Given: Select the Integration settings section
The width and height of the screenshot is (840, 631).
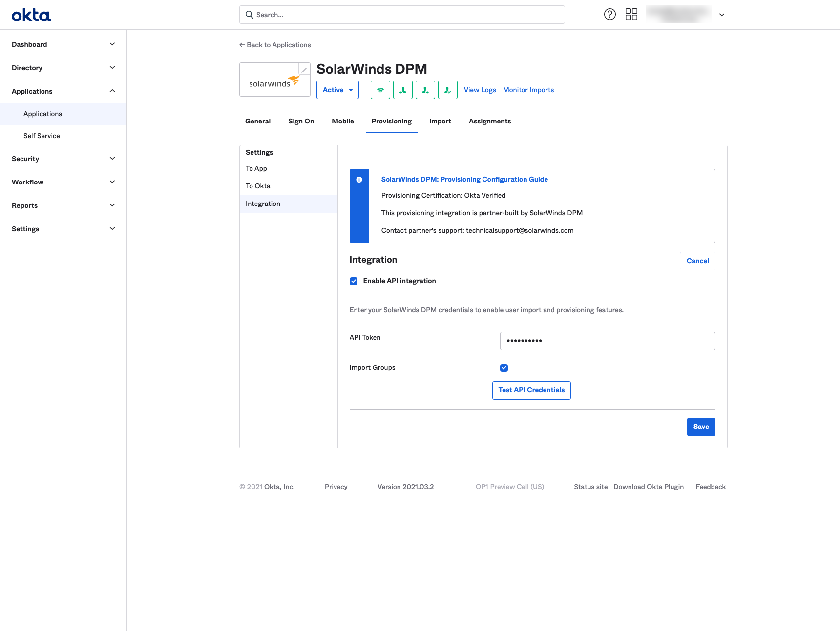Looking at the screenshot, I should [289, 204].
